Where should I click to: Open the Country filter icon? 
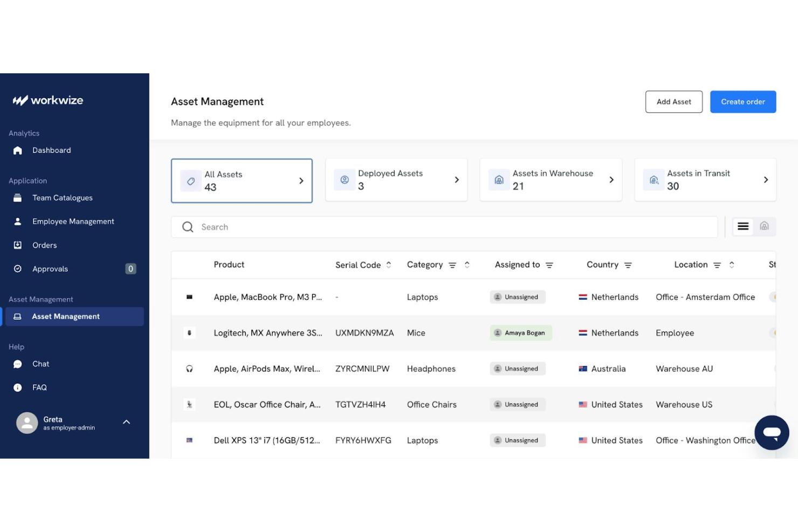tap(628, 265)
